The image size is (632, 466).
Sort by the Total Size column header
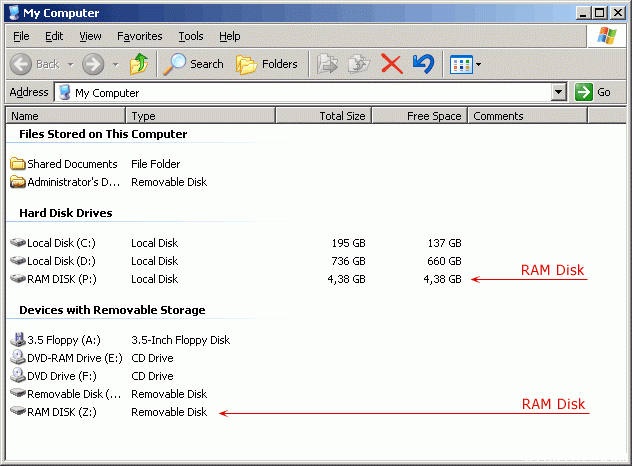click(324, 116)
